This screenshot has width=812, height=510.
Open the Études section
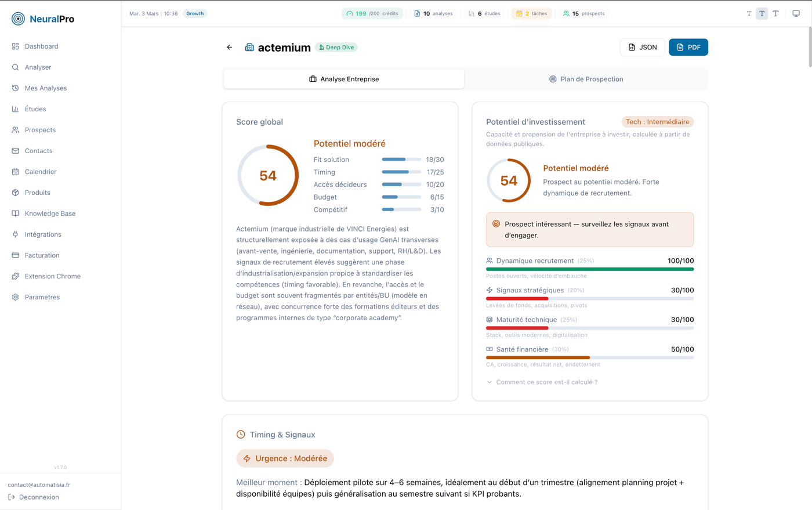(37, 108)
